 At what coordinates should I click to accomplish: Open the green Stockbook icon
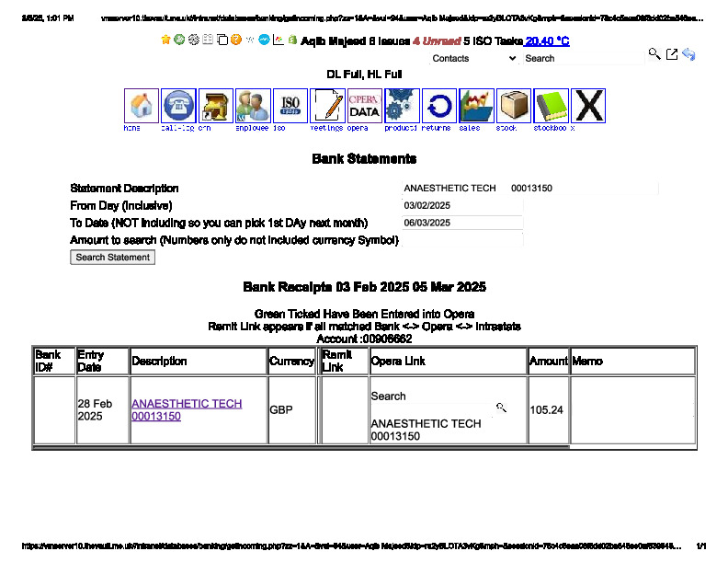[551, 106]
